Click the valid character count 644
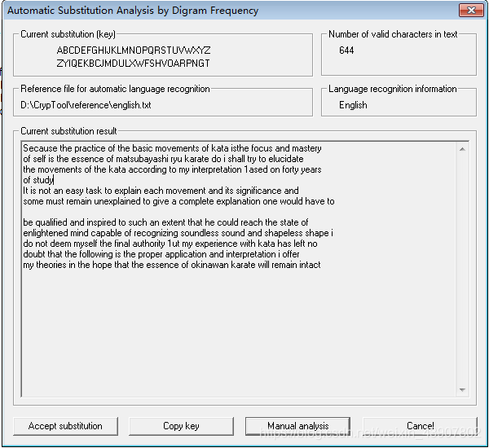 [x=346, y=51]
